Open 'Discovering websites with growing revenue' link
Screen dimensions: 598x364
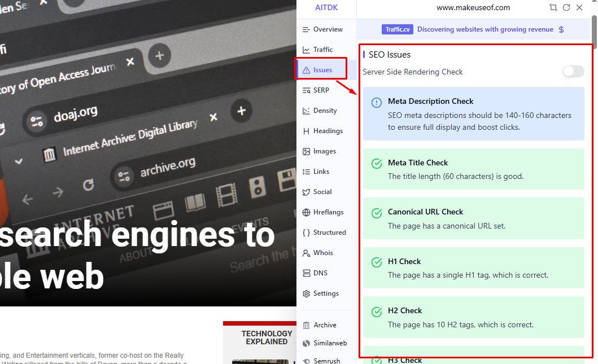pyautogui.click(x=485, y=29)
